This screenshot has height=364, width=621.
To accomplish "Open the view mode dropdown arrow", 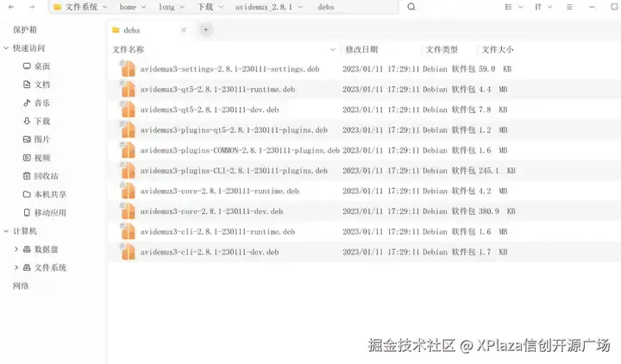I will pyautogui.click(x=520, y=7).
